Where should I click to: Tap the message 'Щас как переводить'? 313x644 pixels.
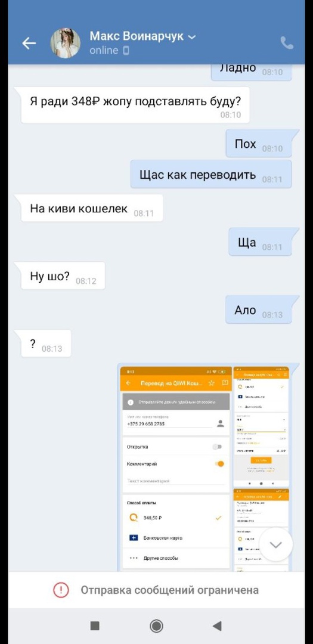coord(211,175)
